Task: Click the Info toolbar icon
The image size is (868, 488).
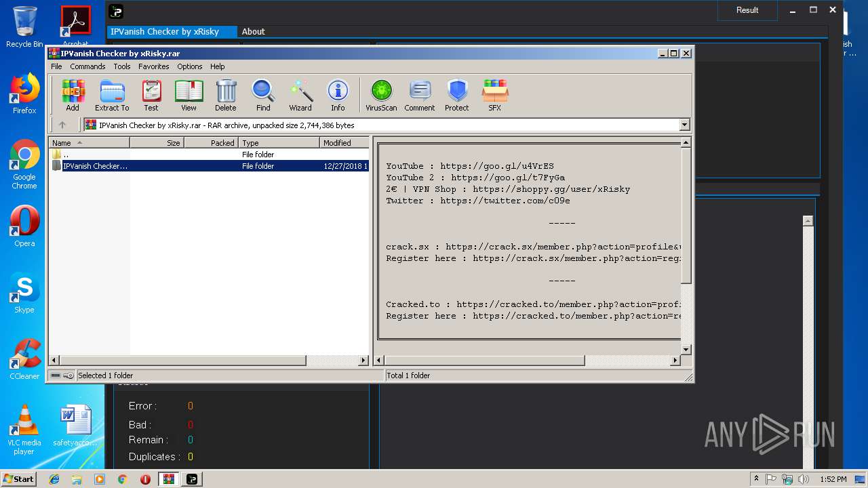Action: pos(338,95)
